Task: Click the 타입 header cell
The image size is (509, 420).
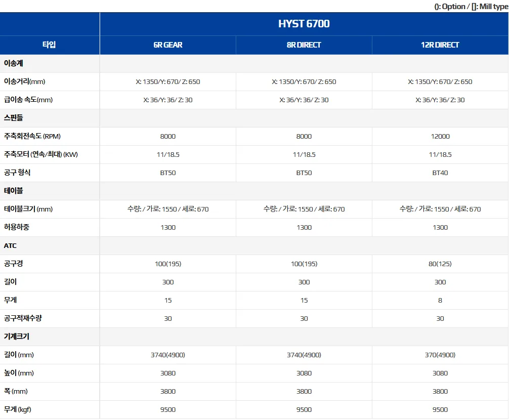Action: (x=49, y=45)
